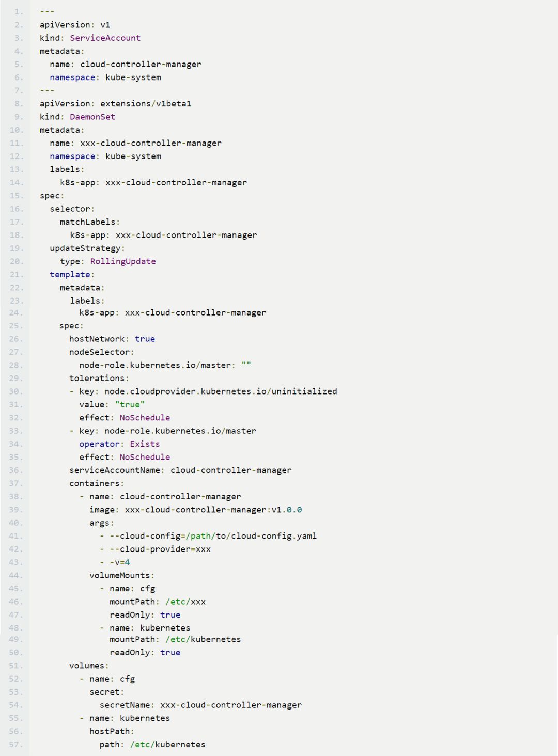Select '--cloud-config=/path/to/cloud-config.yaml' argument
The width and height of the screenshot is (558, 756).
(208, 536)
